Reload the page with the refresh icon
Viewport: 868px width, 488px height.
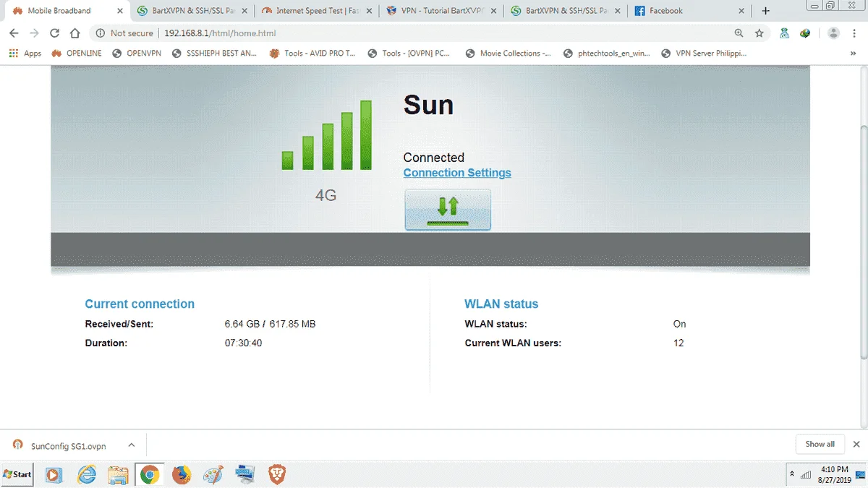pos(54,33)
